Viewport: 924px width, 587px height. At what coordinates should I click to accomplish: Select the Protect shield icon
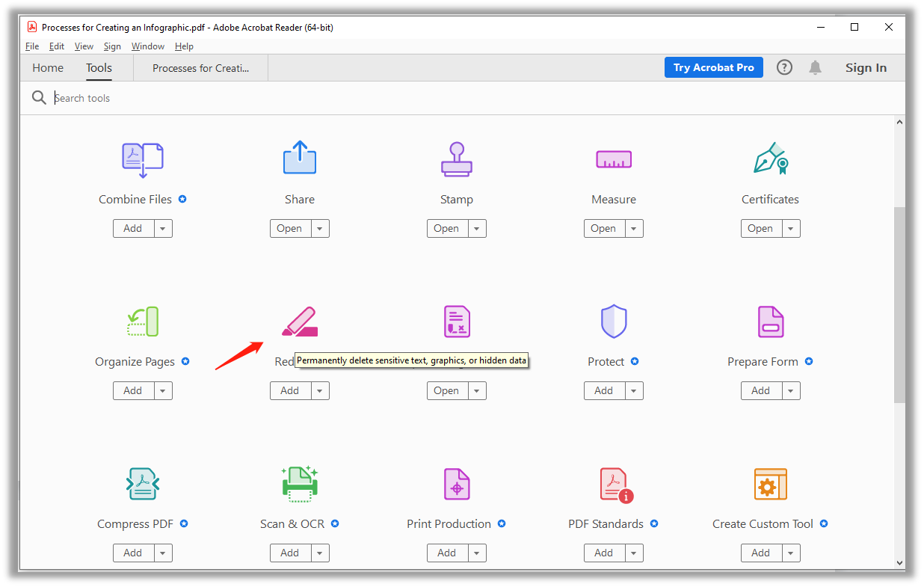pos(614,322)
